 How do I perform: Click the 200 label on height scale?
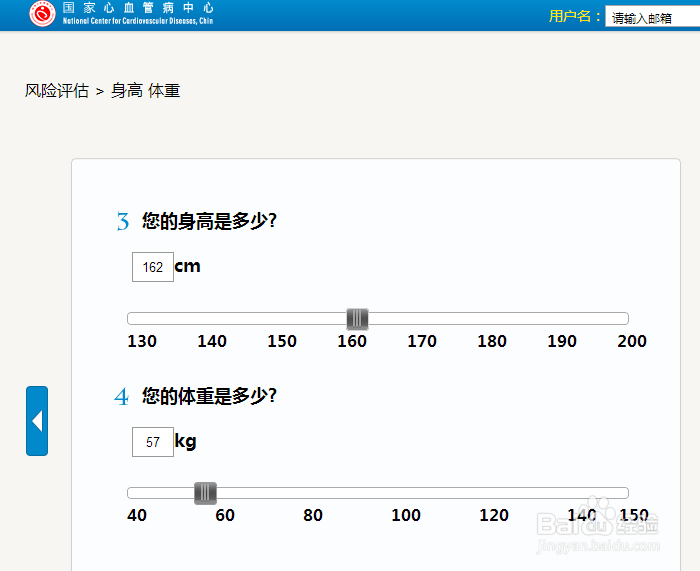tap(632, 341)
